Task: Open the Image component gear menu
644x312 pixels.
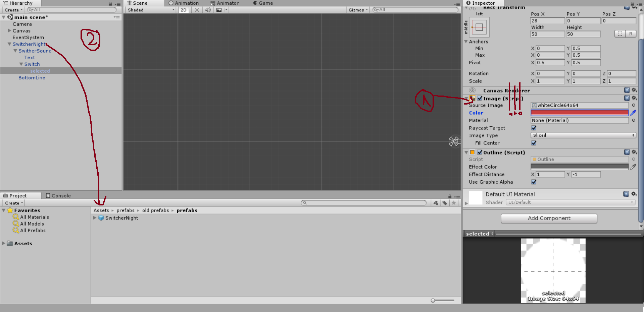Action: coord(634,98)
